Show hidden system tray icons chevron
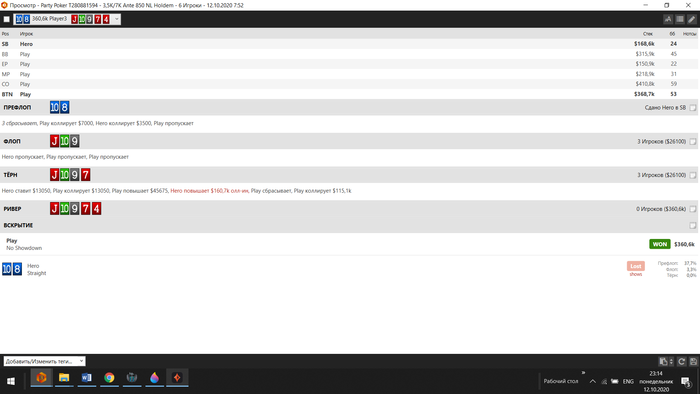 click(592, 382)
